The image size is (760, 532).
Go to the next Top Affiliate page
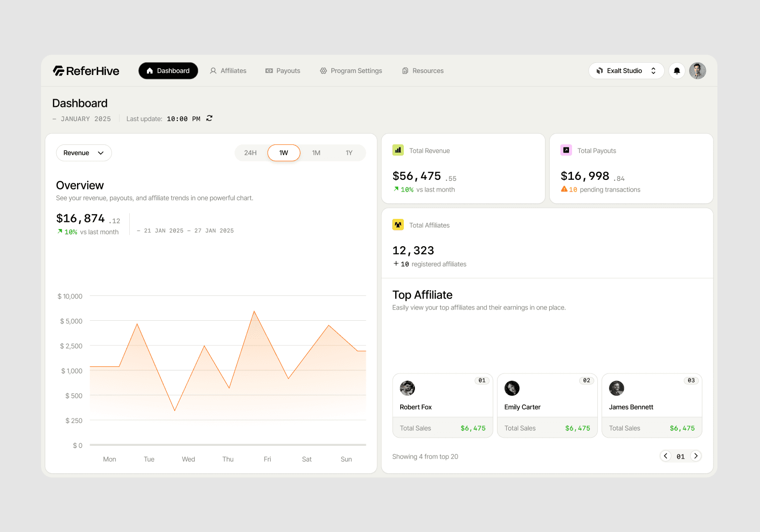pyautogui.click(x=696, y=456)
